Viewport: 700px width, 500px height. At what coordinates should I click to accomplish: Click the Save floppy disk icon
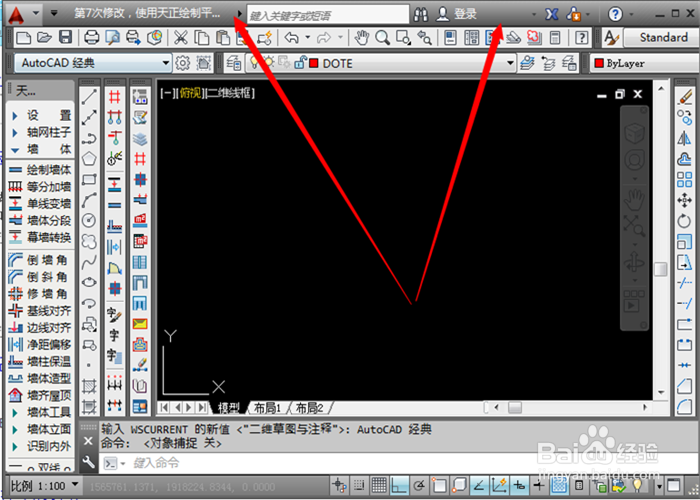click(x=66, y=38)
